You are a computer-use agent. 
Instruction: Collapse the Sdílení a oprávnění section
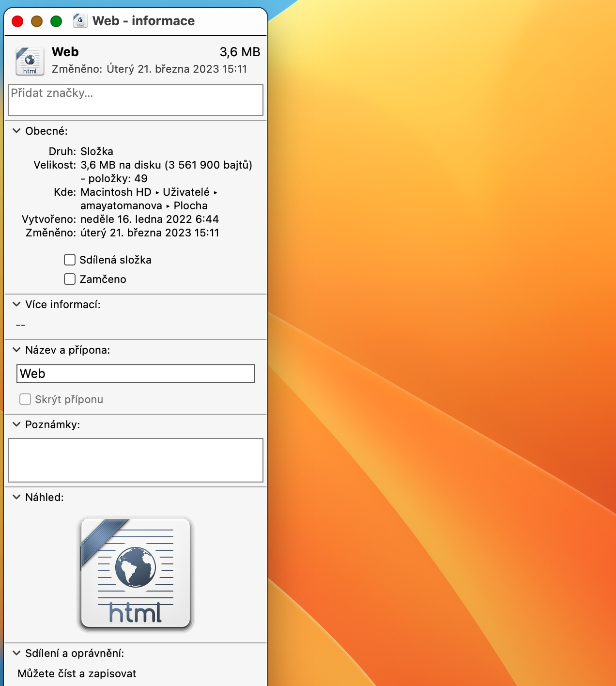pos(16,653)
